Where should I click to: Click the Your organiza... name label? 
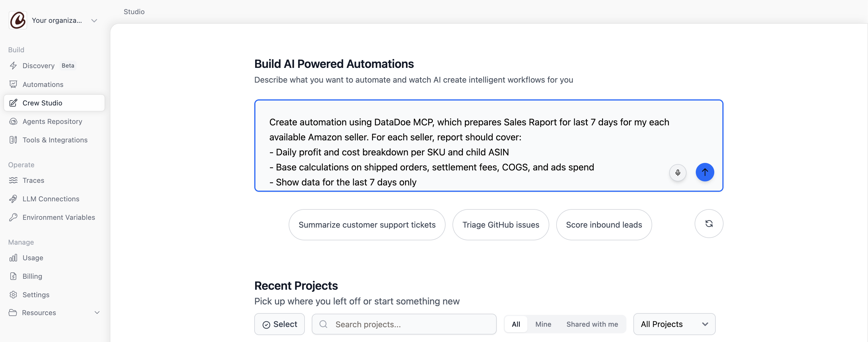tap(57, 21)
